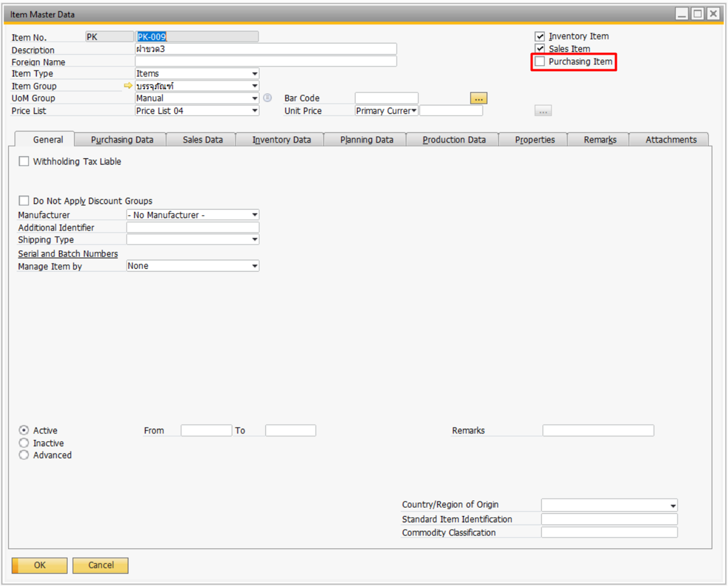Click the Foreign Name input field

[266, 61]
